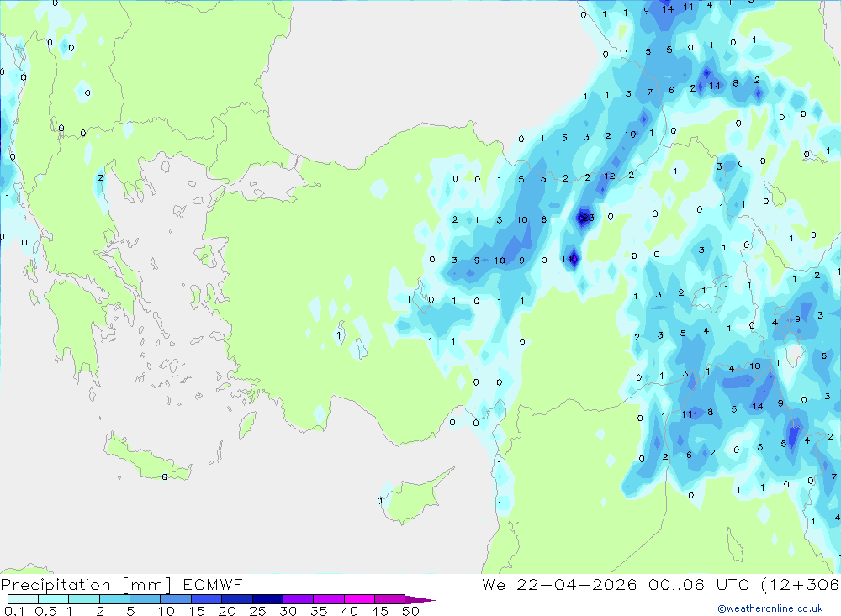
Task: Select the legend swatch between 35 and 40
Action: [x=328, y=599]
